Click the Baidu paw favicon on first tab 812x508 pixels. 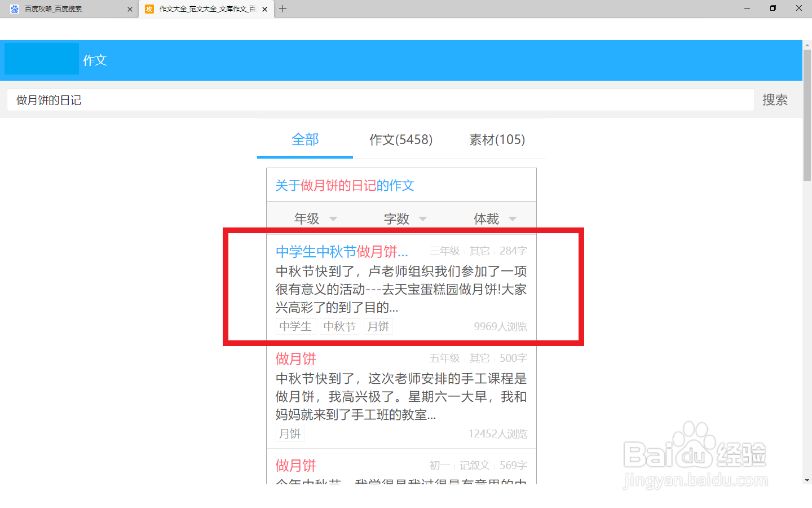(15, 9)
